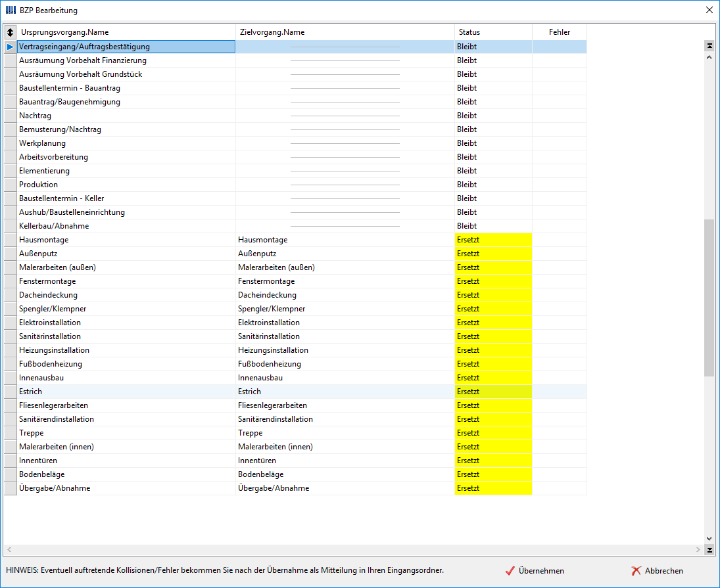Click the Bleibt status of the Produktion row

(x=494, y=185)
